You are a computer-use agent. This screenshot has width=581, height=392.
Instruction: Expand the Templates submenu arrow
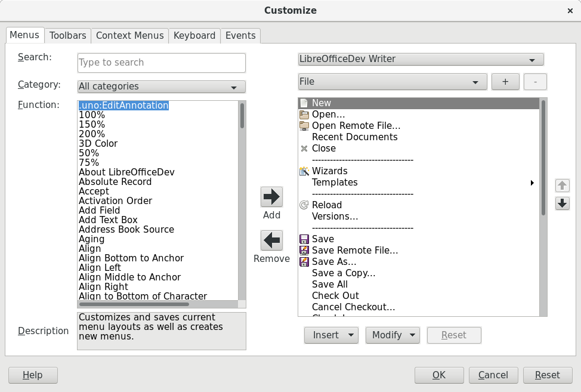click(x=531, y=183)
